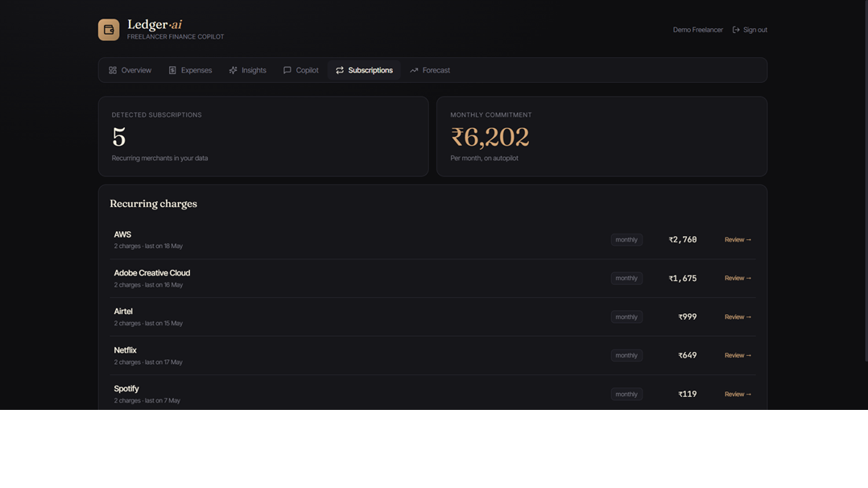
Task: Click the Sign out door icon
Action: pos(736,30)
